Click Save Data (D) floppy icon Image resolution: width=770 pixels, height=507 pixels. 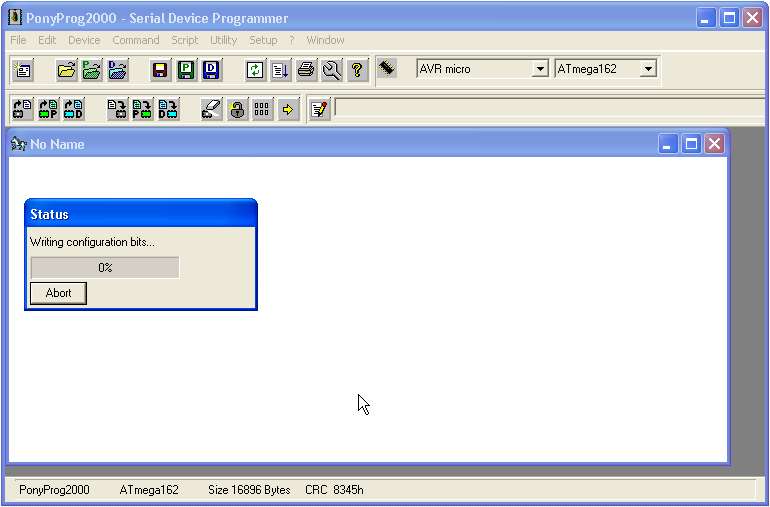tap(211, 70)
